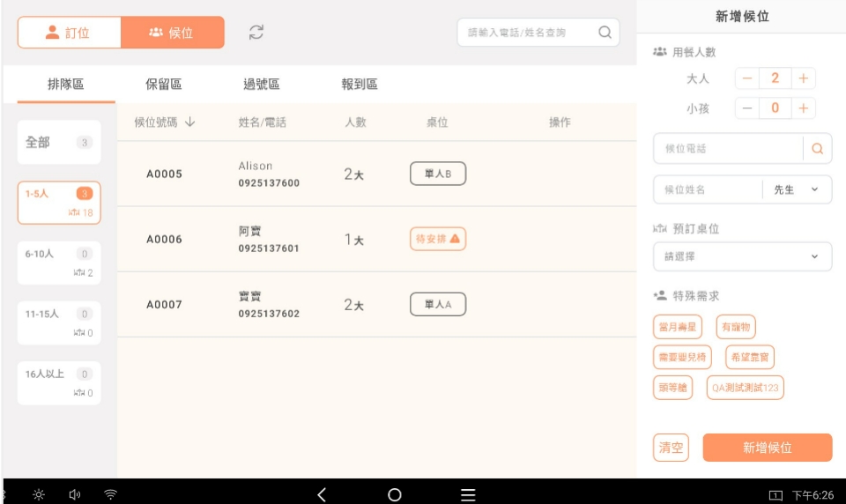Increase 大人 count with the plus icon
Screen dimensions: 846x504
coord(803,78)
